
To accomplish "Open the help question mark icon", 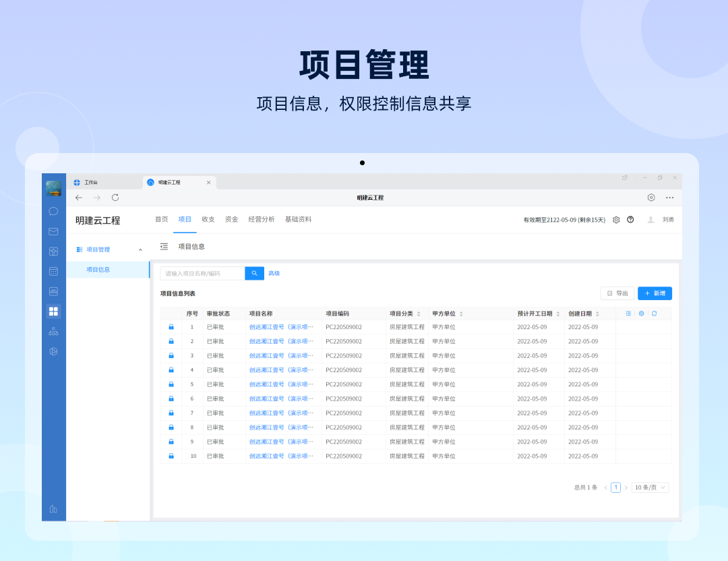I will pos(630,220).
